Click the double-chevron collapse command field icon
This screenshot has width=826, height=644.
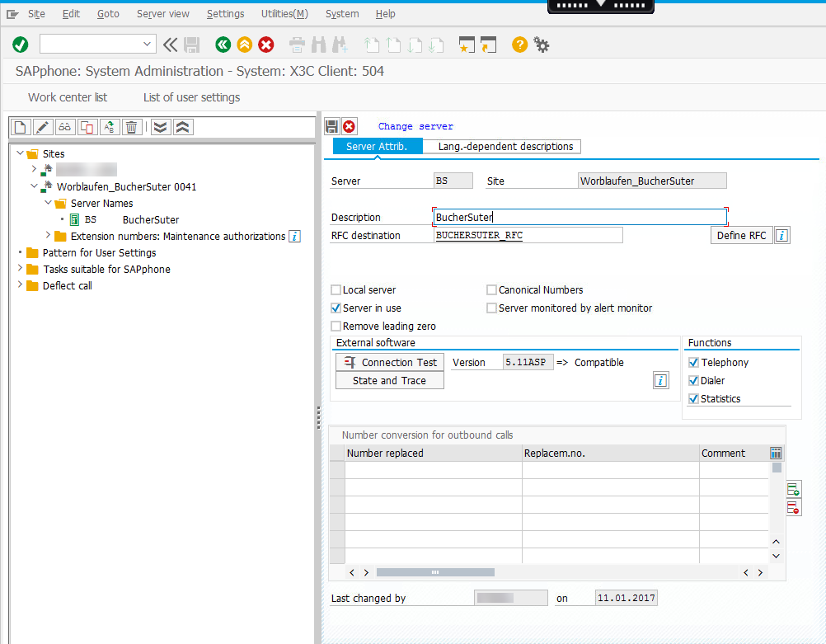coord(170,45)
